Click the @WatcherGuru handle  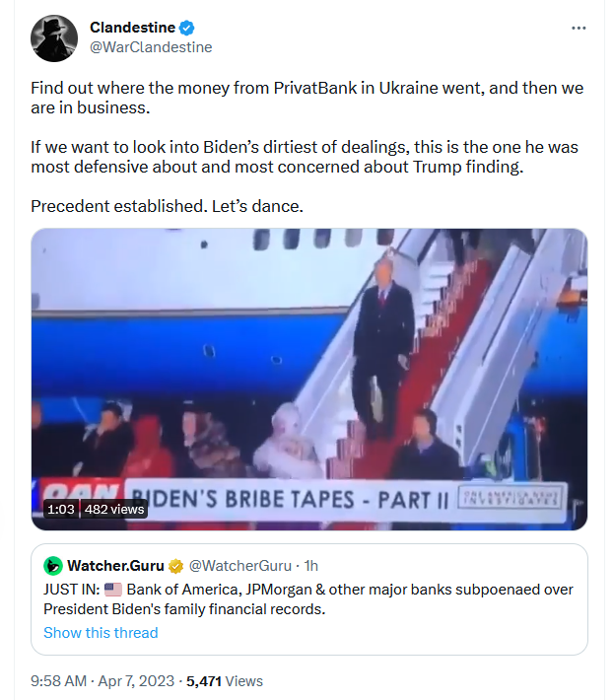(x=240, y=566)
